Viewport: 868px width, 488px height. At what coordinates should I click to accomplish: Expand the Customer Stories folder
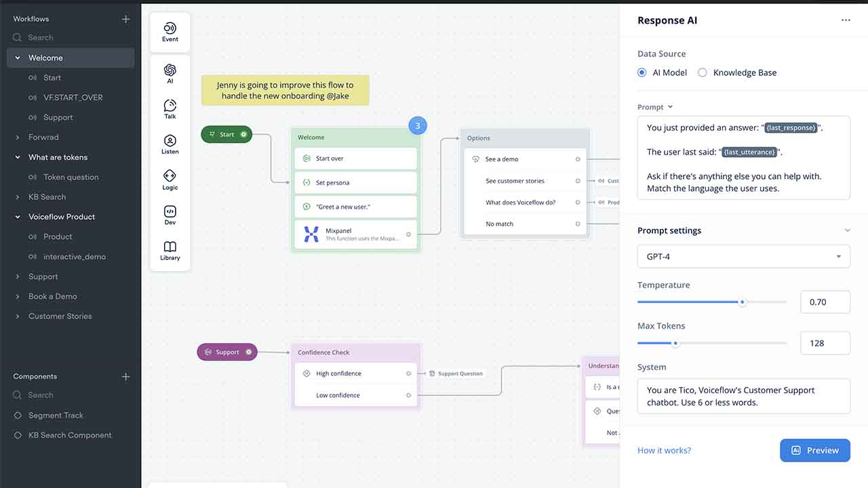tap(18, 317)
